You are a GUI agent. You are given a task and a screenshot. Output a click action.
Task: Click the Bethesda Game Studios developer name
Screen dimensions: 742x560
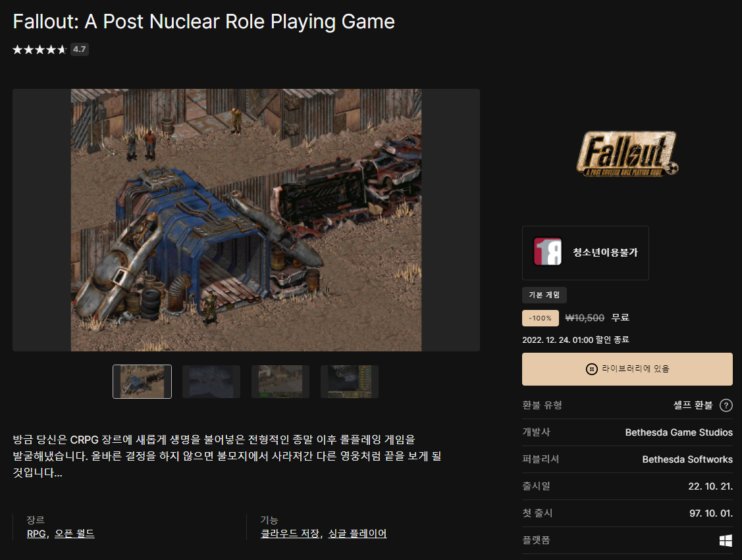[x=679, y=432]
